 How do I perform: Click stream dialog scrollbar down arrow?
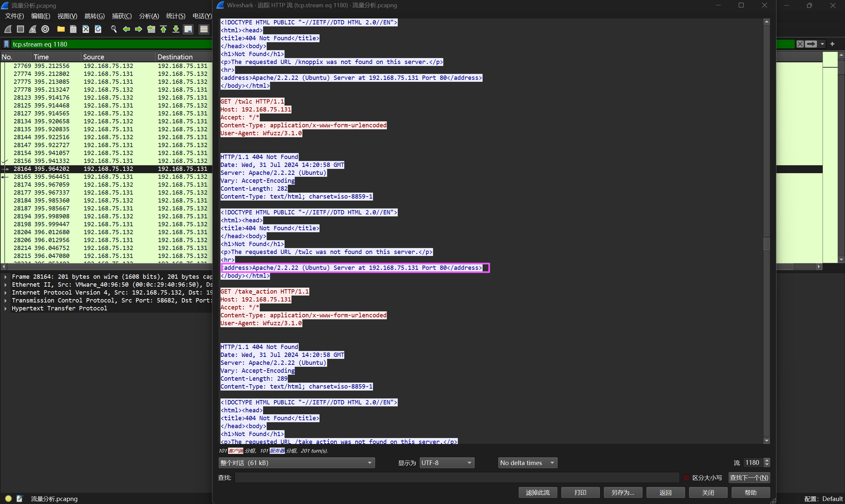click(x=766, y=440)
